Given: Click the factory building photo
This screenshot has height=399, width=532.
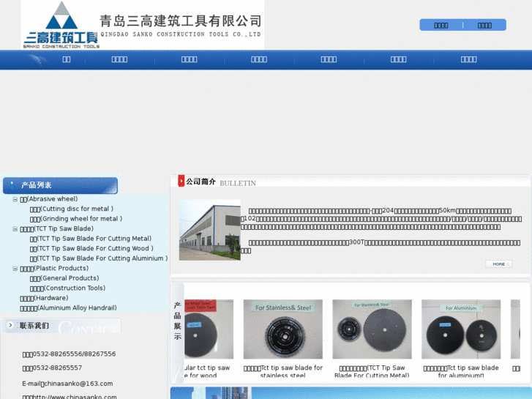Looking at the screenshot, I should [x=209, y=230].
